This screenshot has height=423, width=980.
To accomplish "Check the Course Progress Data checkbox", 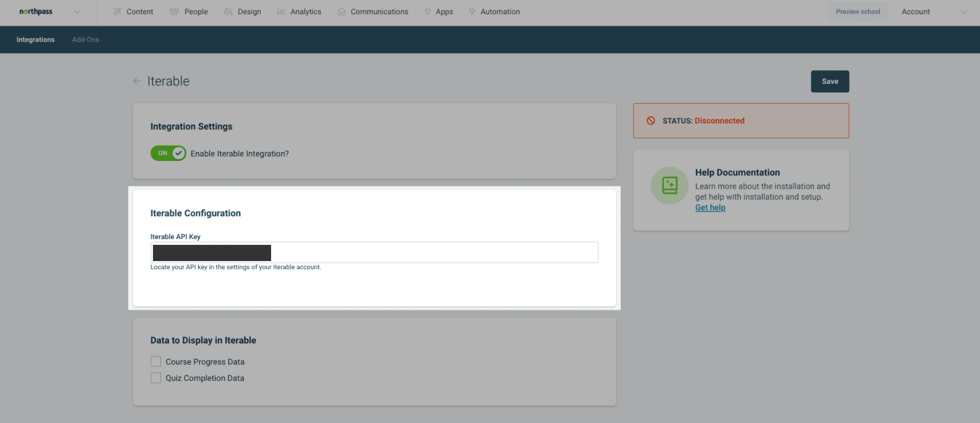I will point(156,362).
